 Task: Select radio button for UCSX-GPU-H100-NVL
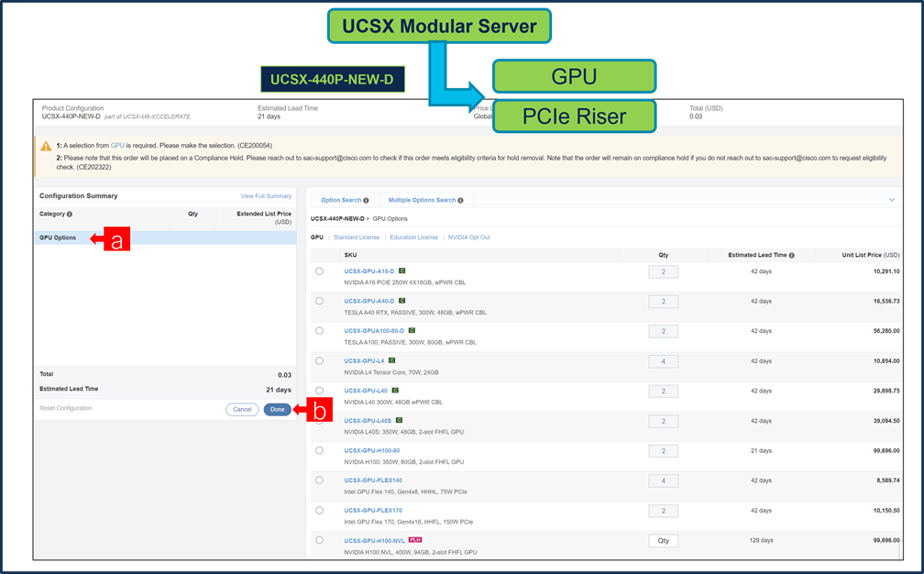(x=319, y=540)
